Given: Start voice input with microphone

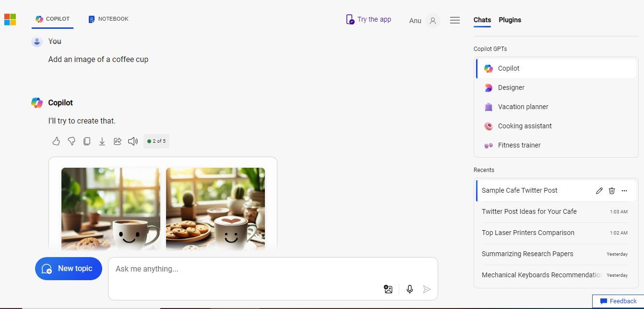Looking at the screenshot, I should click(x=410, y=289).
